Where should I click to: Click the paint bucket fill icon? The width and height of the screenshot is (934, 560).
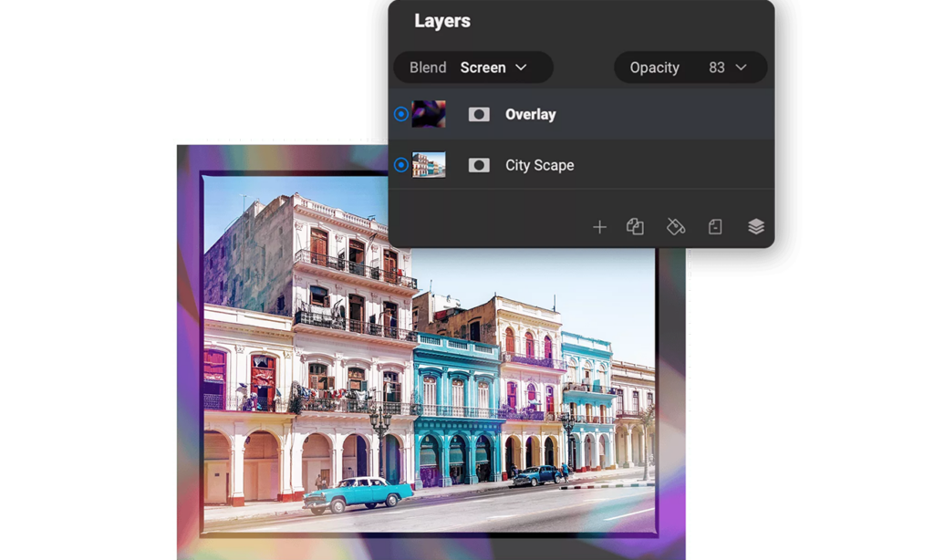[676, 226]
